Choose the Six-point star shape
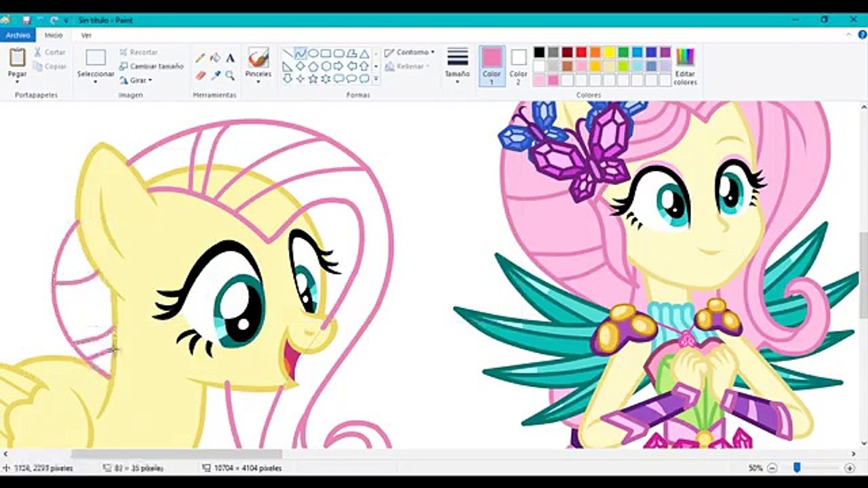This screenshot has width=868, height=488. tap(325, 79)
